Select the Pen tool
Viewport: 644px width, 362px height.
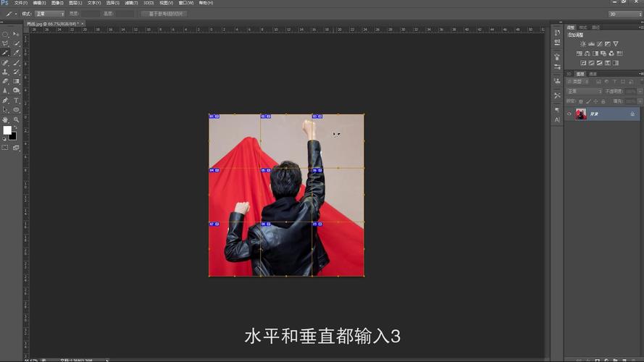(x=5, y=100)
